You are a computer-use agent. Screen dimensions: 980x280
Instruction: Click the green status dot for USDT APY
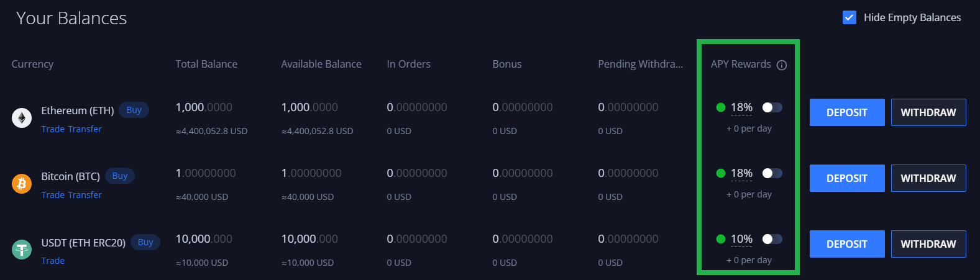tap(721, 239)
